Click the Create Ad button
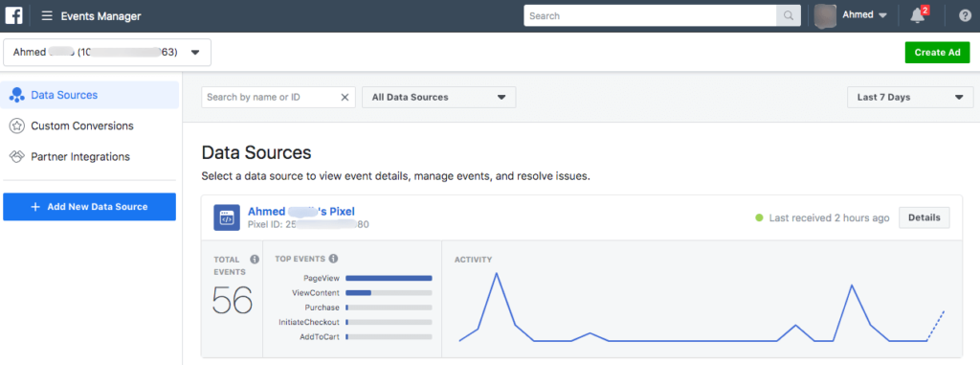This screenshot has width=980, height=365. click(937, 53)
